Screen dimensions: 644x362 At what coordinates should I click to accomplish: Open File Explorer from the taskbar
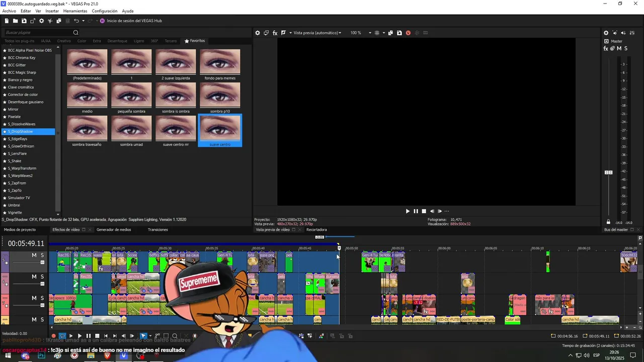(91, 355)
